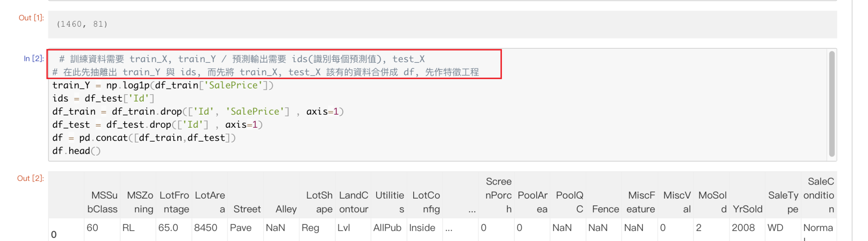
Task: Click the code cell's vertical scrollbar
Action: [831, 104]
